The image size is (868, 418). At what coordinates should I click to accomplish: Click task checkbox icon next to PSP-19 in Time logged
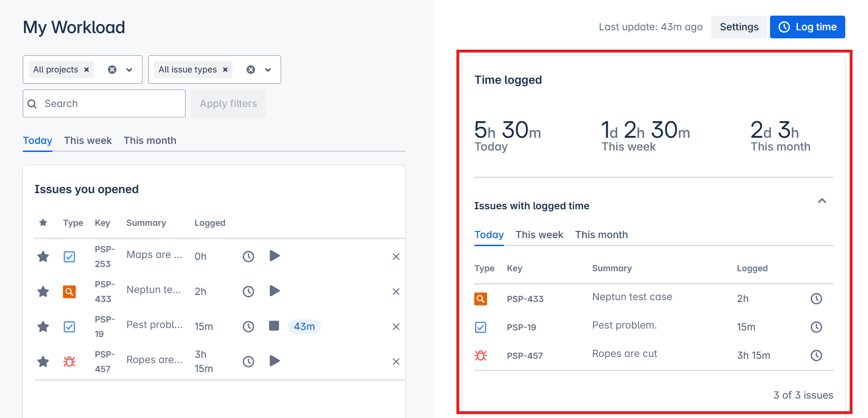(x=481, y=327)
